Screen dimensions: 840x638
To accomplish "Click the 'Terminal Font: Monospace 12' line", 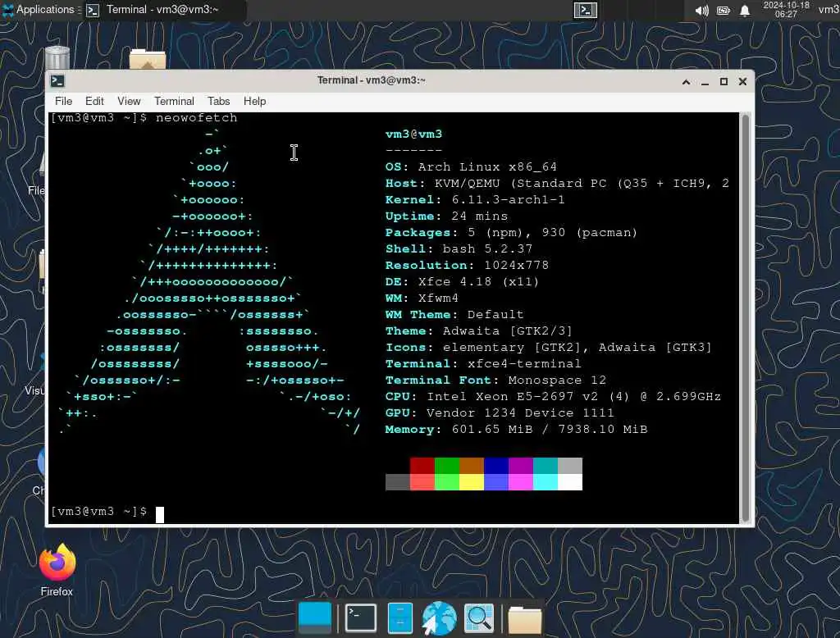I will pos(495,381).
